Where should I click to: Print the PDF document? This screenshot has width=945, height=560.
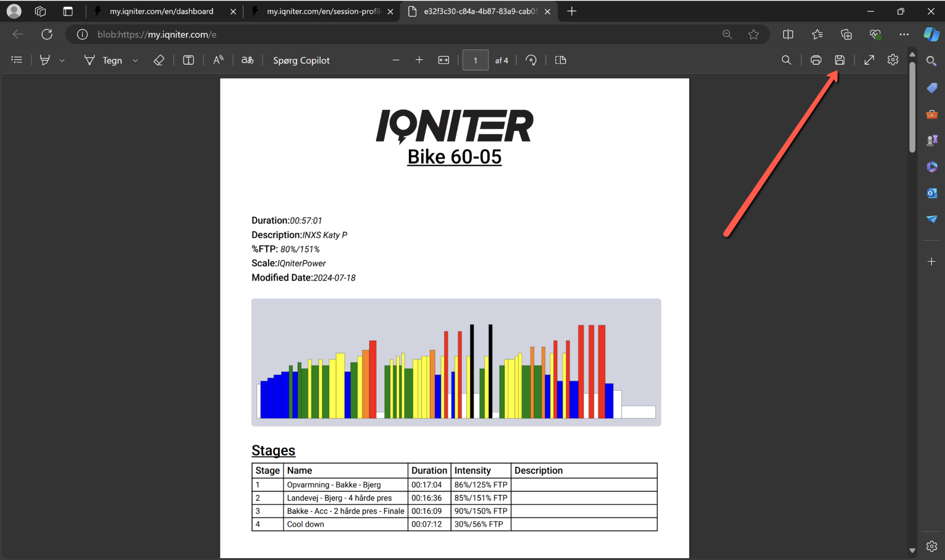point(816,60)
